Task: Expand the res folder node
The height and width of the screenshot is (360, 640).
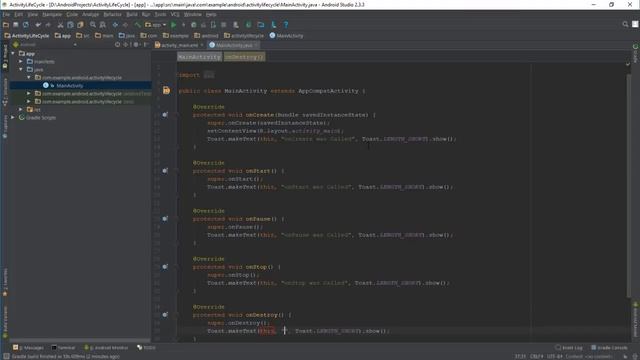Action: pyautogui.click(x=21, y=109)
